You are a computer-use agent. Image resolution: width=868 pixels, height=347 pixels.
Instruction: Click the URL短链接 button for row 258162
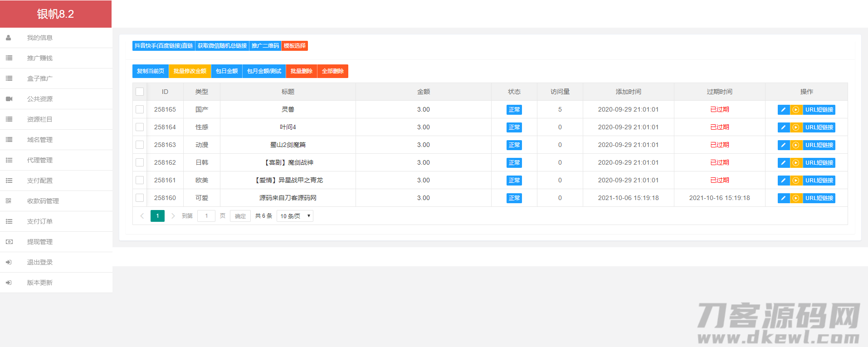pyautogui.click(x=819, y=163)
